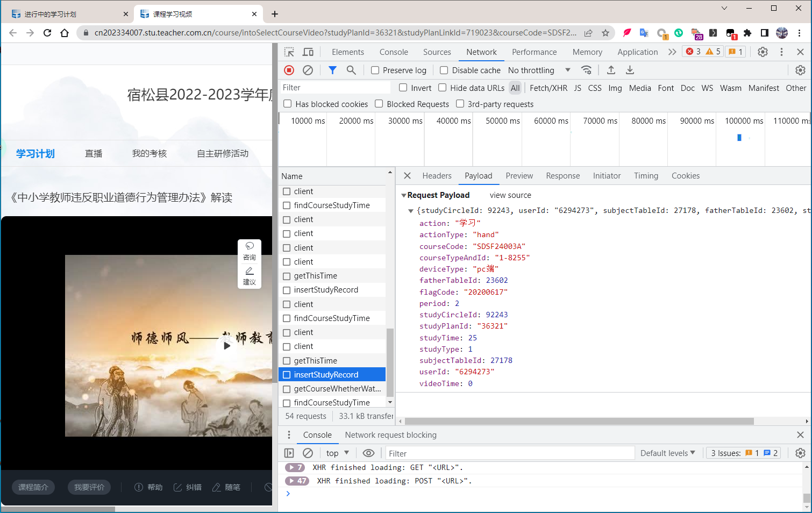Open the No throttling dropdown
The width and height of the screenshot is (812, 513).
pos(539,70)
